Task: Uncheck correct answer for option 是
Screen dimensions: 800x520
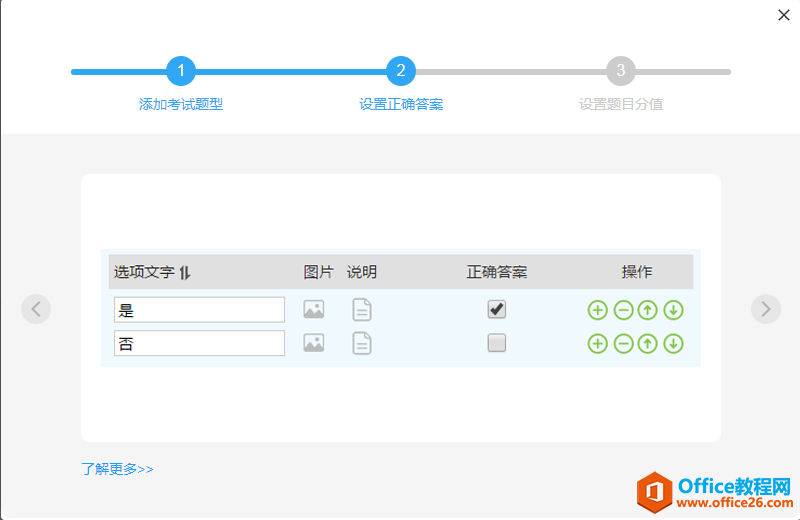Action: 496,309
